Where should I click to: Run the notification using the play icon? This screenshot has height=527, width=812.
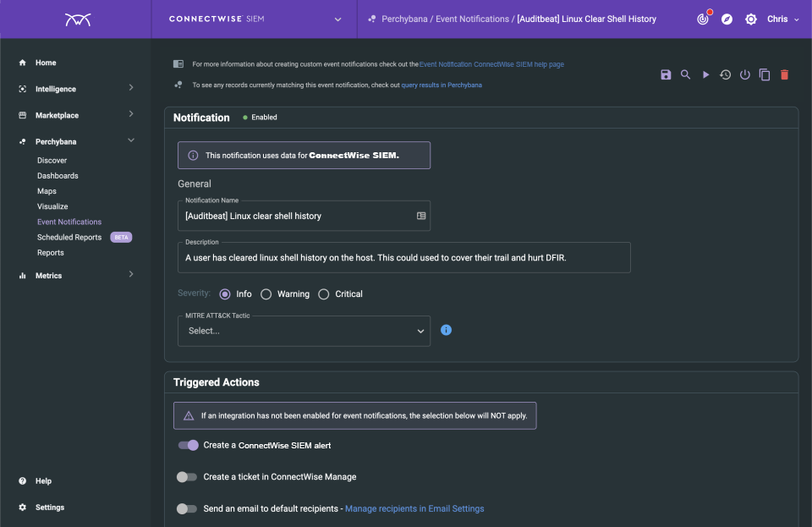pos(705,74)
